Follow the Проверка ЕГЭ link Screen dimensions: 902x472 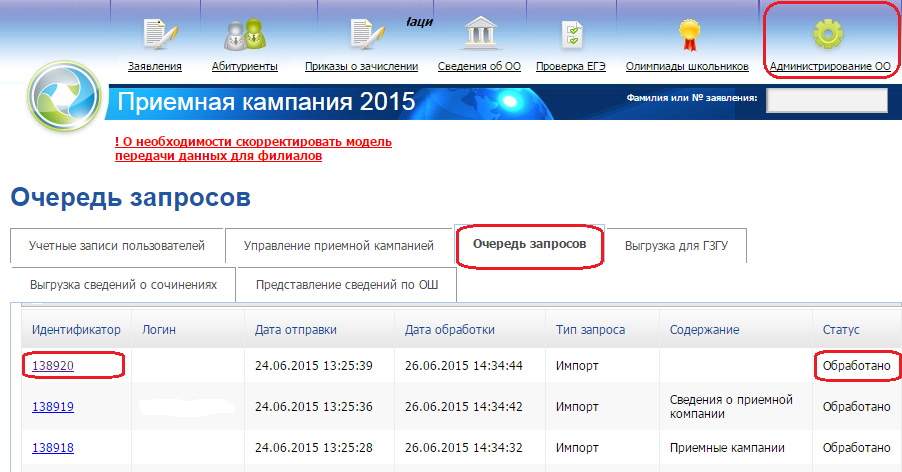[x=571, y=66]
